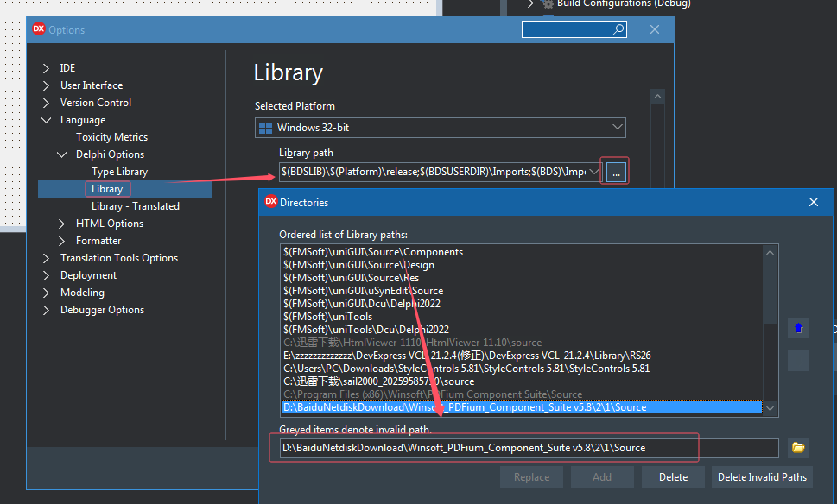Collapse the Language tree node
Image resolution: width=837 pixels, height=504 pixels.
click(x=47, y=120)
